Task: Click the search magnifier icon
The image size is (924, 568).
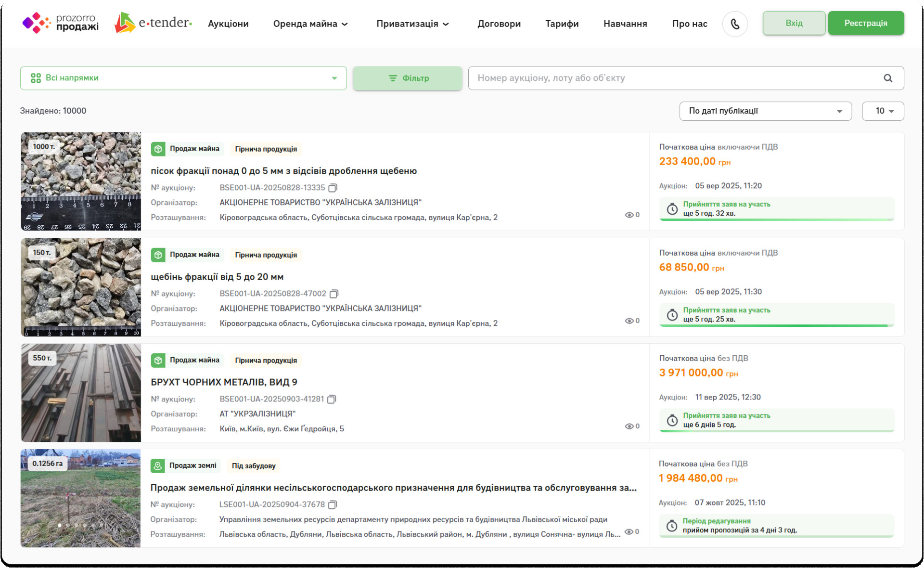Action: point(888,78)
